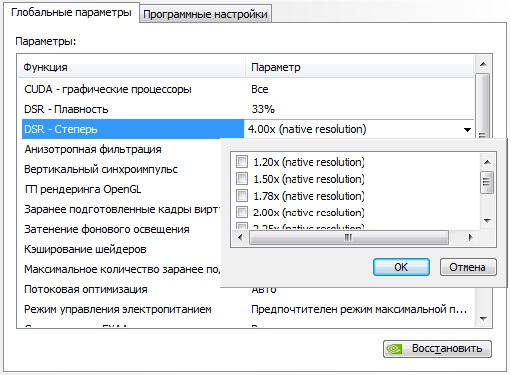Select the Затенение фонового освещения row

pos(121,229)
